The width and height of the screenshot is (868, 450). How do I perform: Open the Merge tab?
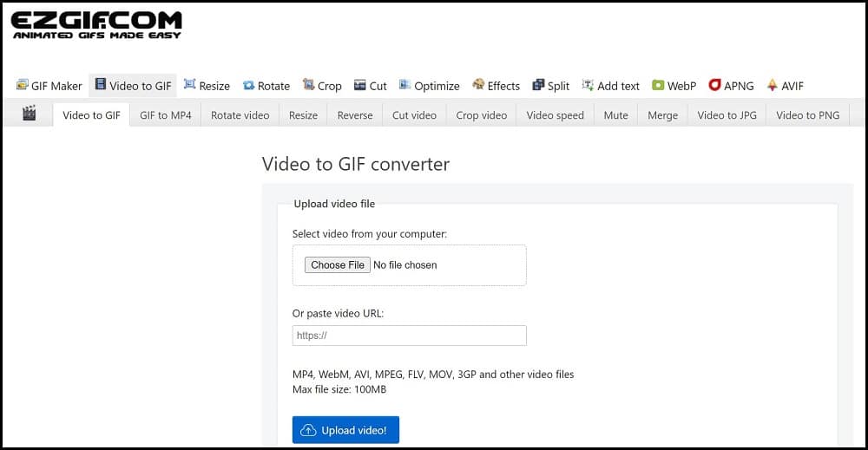tap(662, 115)
